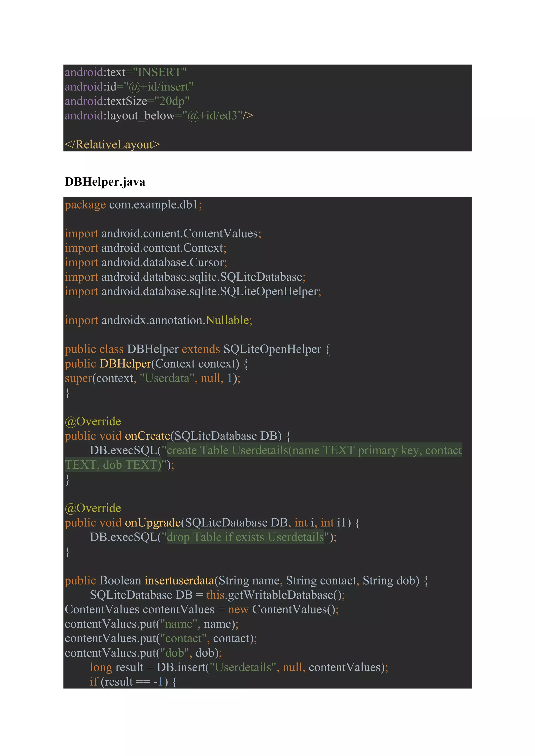Click import android.content.ContentValues; line
This screenshot has width=535, height=756.
pyautogui.click(x=163, y=233)
